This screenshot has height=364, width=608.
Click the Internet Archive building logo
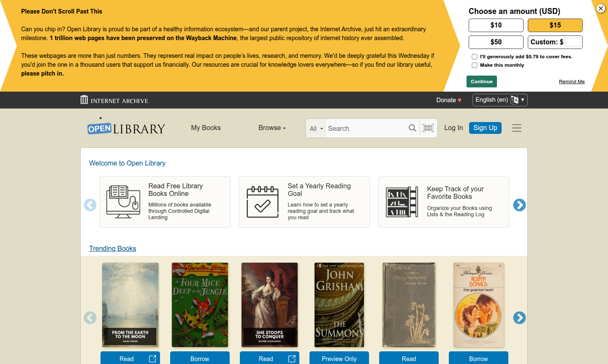point(84,100)
